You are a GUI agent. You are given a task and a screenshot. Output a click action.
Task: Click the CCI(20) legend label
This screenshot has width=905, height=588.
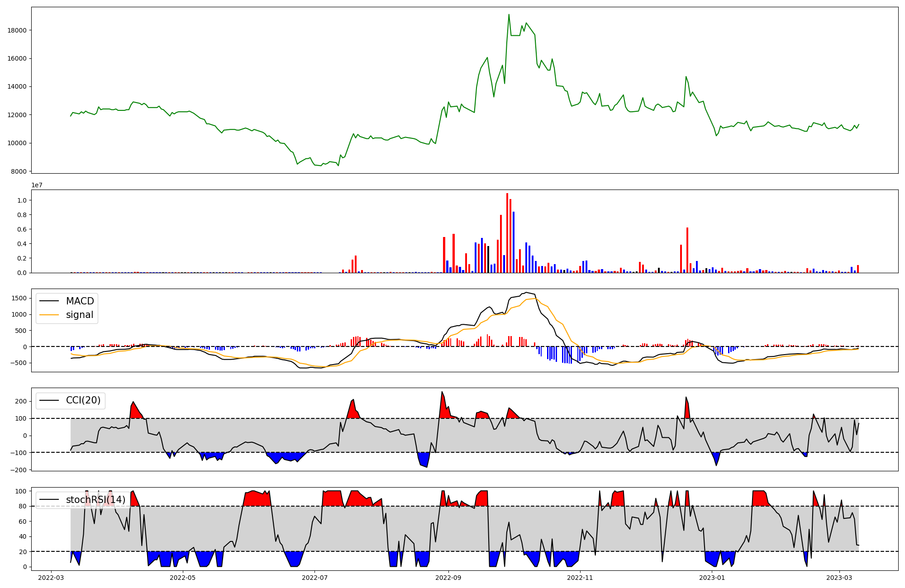tap(83, 400)
